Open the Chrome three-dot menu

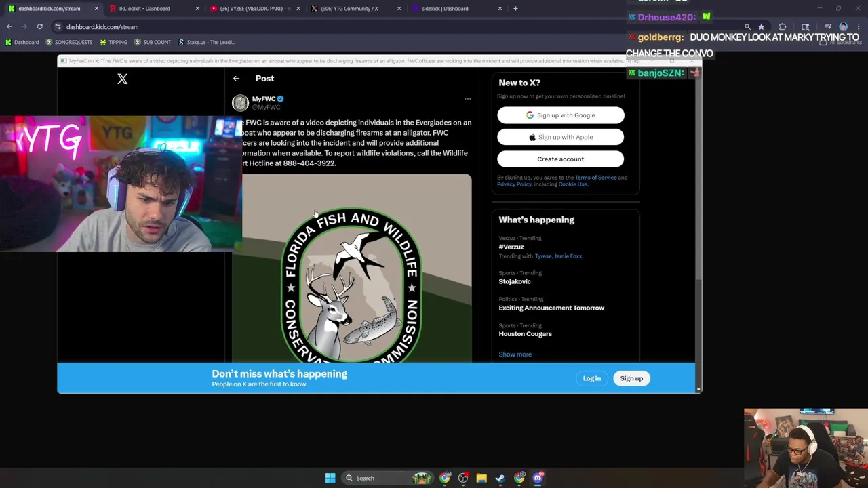coord(859,27)
